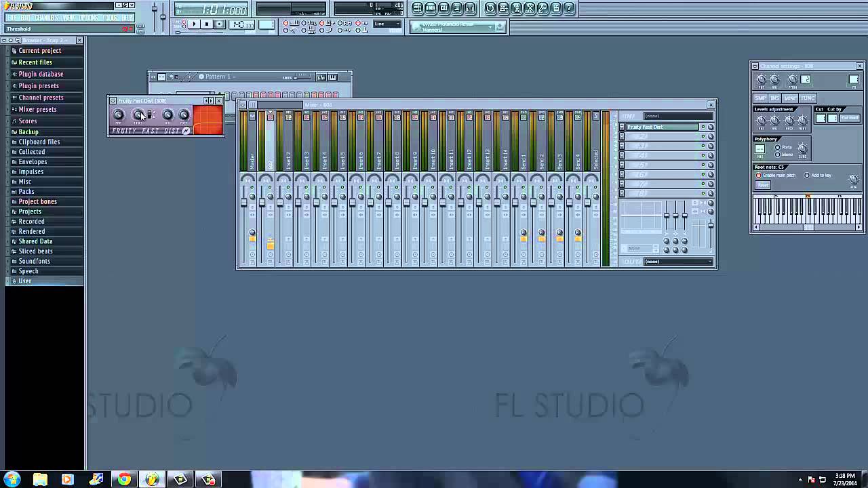
Task: Open the Line snap selector dropdown
Action: tap(388, 24)
